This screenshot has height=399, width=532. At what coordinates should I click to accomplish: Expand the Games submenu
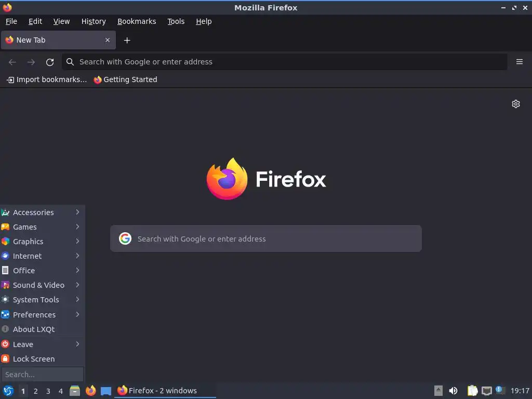(x=43, y=227)
